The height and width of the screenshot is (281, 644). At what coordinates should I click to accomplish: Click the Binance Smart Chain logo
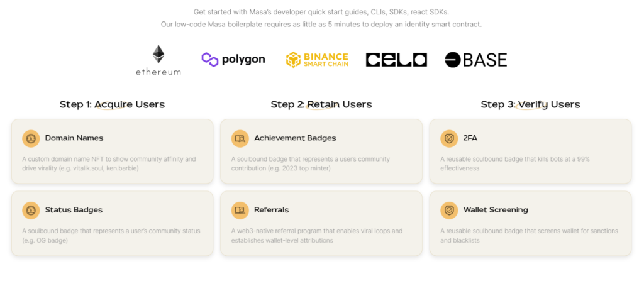[x=317, y=60]
